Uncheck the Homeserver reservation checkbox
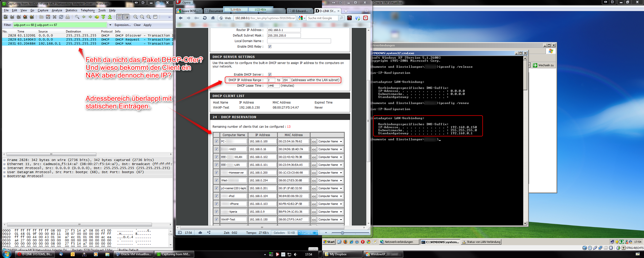644x258 pixels. point(216,173)
